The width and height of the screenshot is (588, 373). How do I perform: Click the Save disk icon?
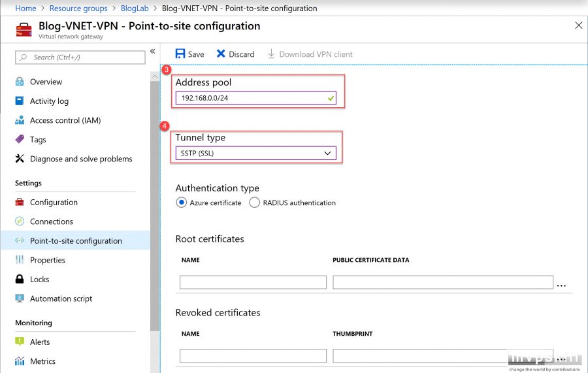point(180,54)
